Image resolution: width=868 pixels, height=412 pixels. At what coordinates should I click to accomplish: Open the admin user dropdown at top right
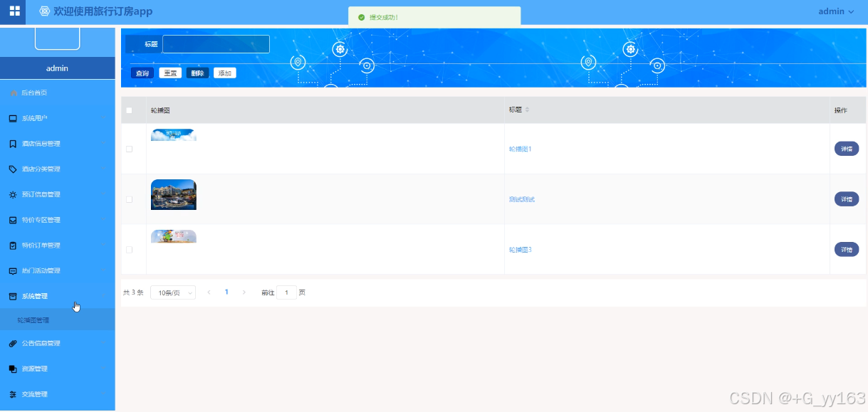(836, 11)
